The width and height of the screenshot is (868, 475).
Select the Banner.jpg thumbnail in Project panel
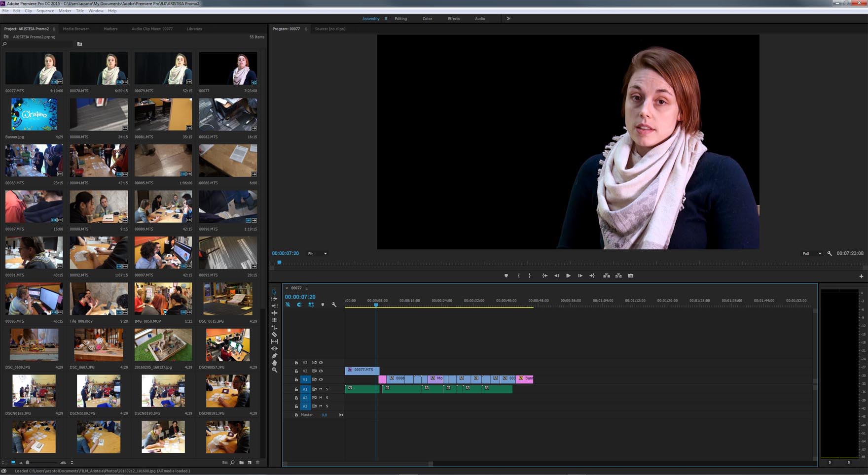point(34,114)
